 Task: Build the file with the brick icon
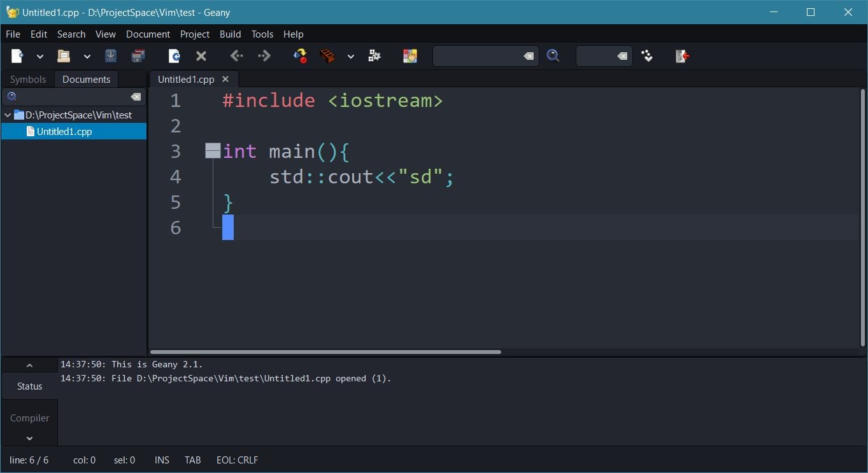[327, 56]
